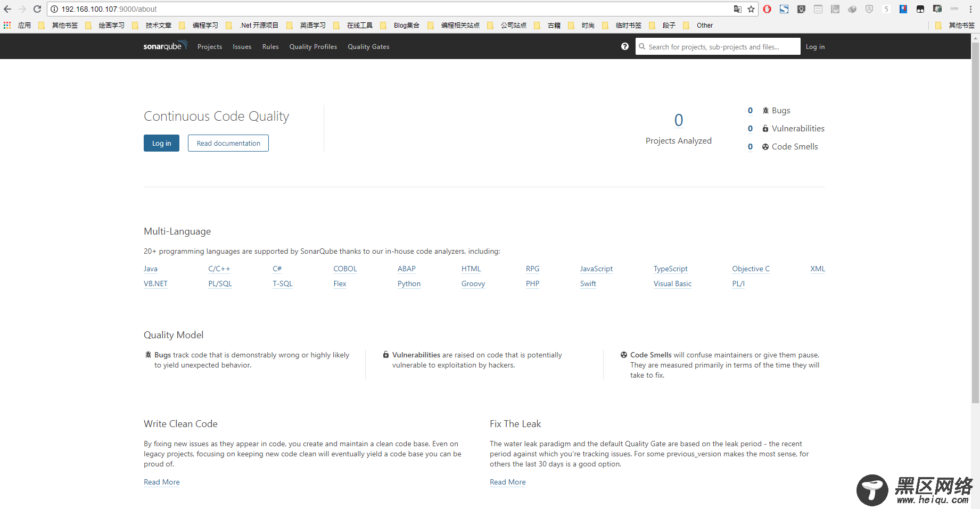Click the Bugs count 0 link

point(750,110)
